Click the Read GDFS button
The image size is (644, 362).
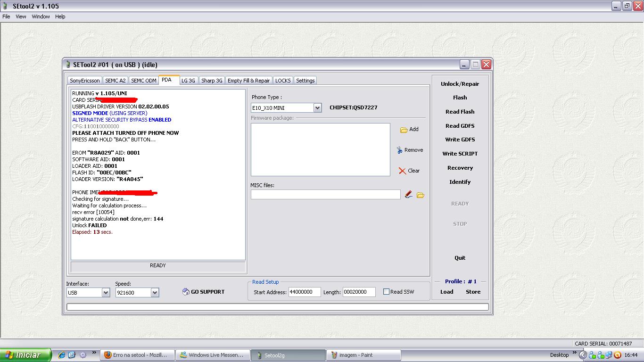click(460, 126)
